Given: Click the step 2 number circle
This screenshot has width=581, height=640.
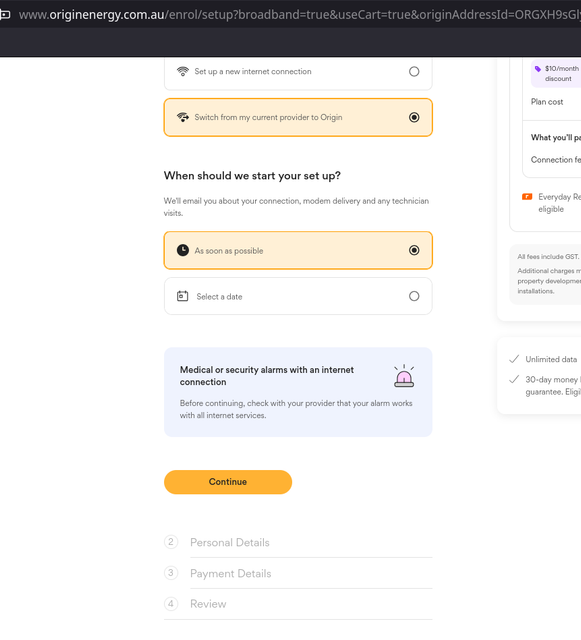Looking at the screenshot, I should click(x=171, y=542).
